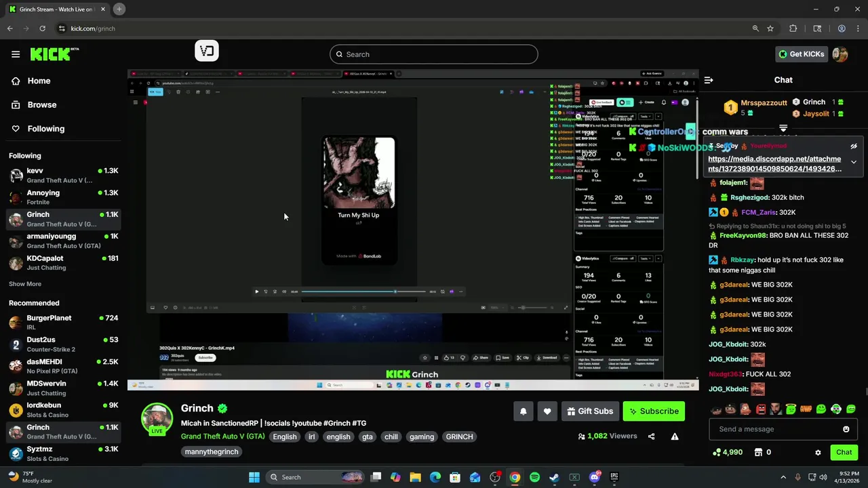This screenshot has width=868, height=488.
Task: Expand the pinned message chevron
Action: tap(854, 162)
